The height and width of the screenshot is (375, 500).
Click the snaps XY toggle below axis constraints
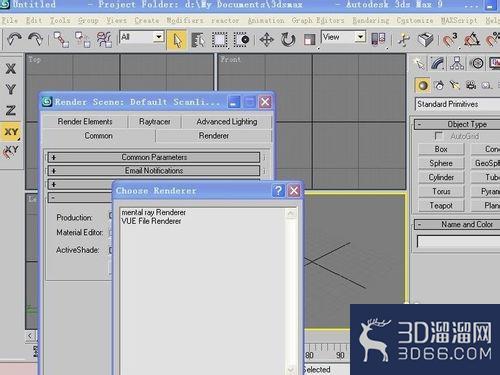pos(11,151)
